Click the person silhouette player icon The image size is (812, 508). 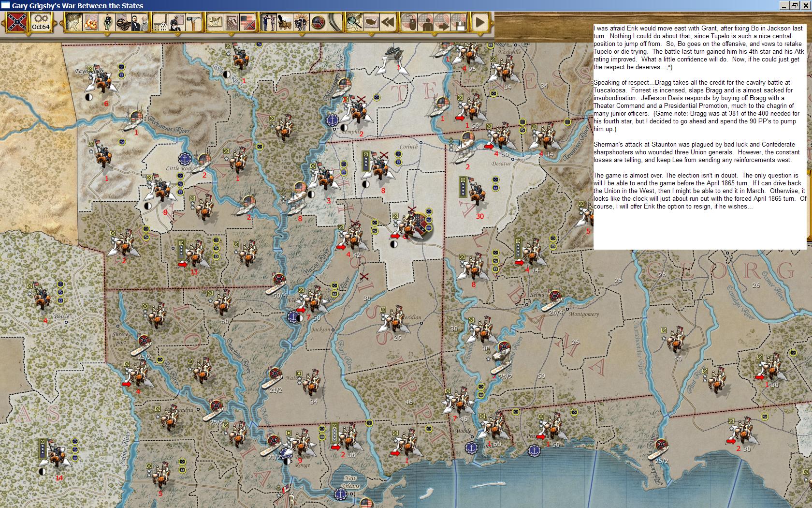(x=426, y=22)
